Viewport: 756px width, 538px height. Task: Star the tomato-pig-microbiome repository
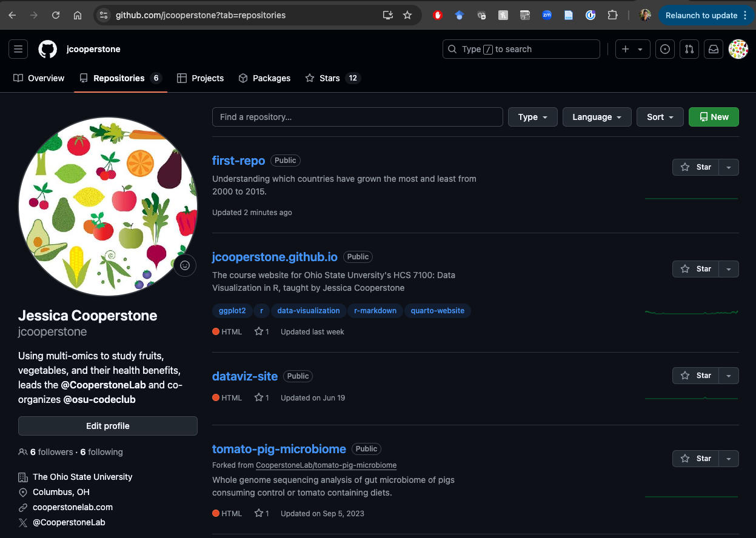696,459
